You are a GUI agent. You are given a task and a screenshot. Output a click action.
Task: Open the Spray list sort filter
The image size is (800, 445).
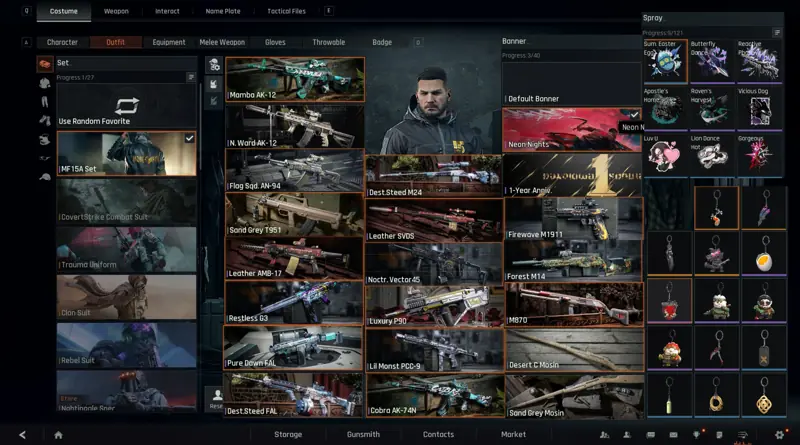777,33
